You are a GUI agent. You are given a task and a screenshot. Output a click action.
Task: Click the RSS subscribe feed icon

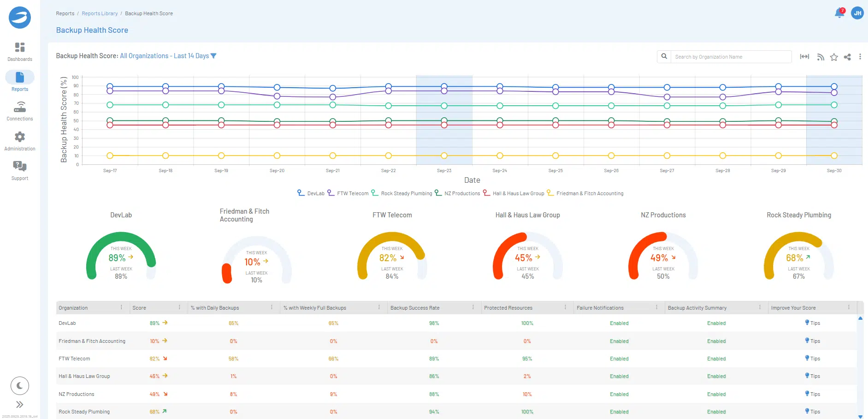[821, 57]
